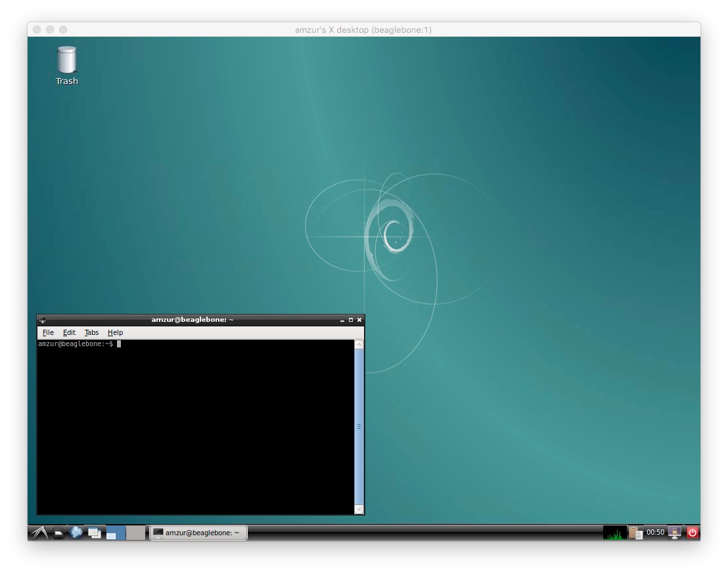The height and width of the screenshot is (574, 728).
Task: Click the terminal scrollbar down arrow
Action: coord(359,509)
